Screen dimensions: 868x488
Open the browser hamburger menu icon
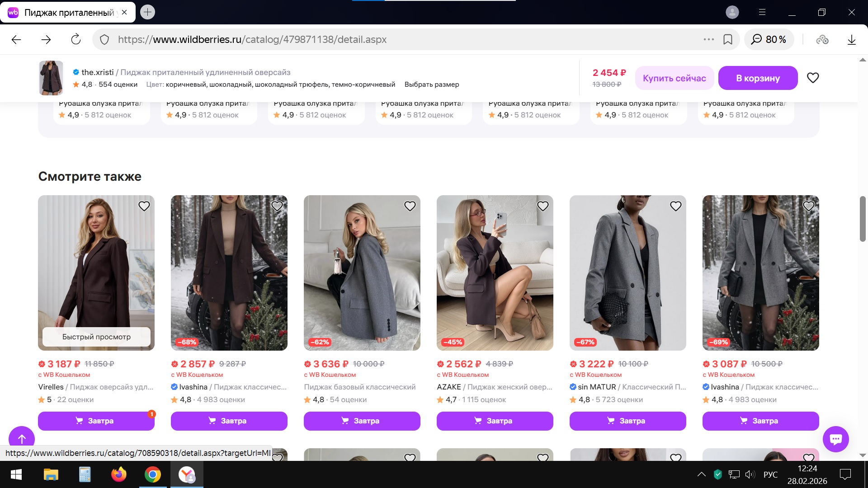(762, 12)
